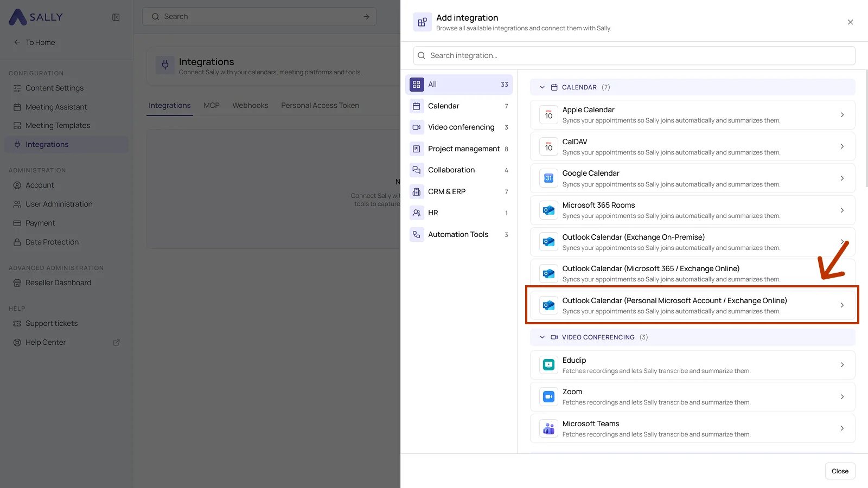Select Outlook Calendar (Microsoft 365 / Exchange Online) title
Screen dimensions: 868x488
click(650, 268)
